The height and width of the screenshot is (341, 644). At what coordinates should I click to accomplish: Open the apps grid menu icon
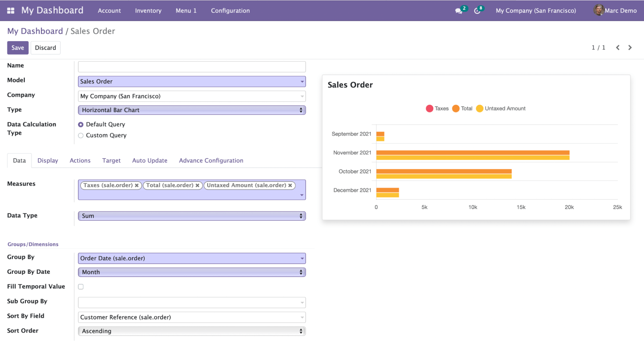pyautogui.click(x=11, y=11)
